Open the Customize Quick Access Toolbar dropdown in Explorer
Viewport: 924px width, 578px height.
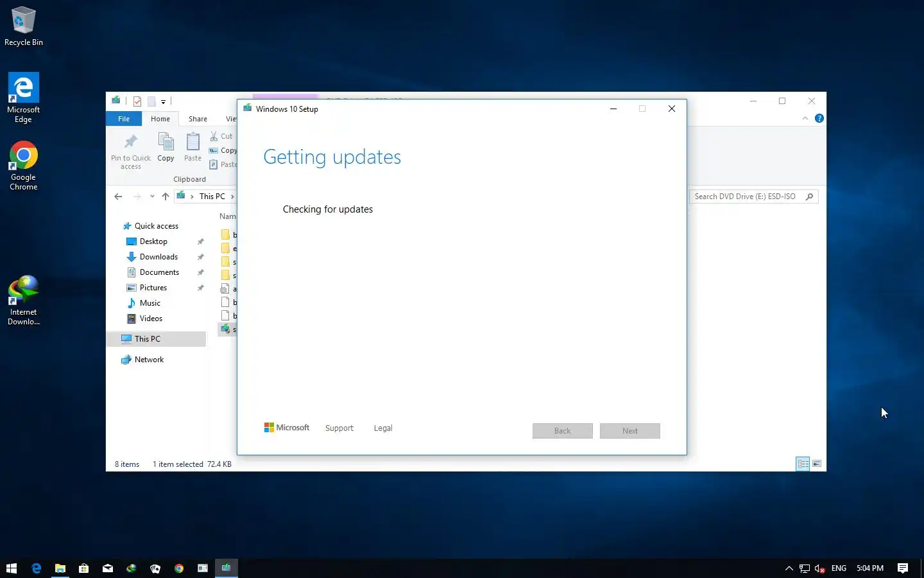163,101
